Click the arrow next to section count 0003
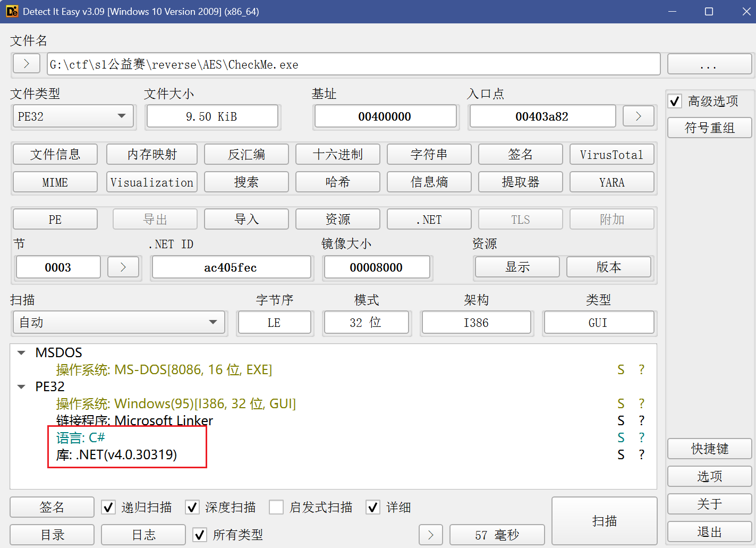The width and height of the screenshot is (756, 548). click(123, 267)
